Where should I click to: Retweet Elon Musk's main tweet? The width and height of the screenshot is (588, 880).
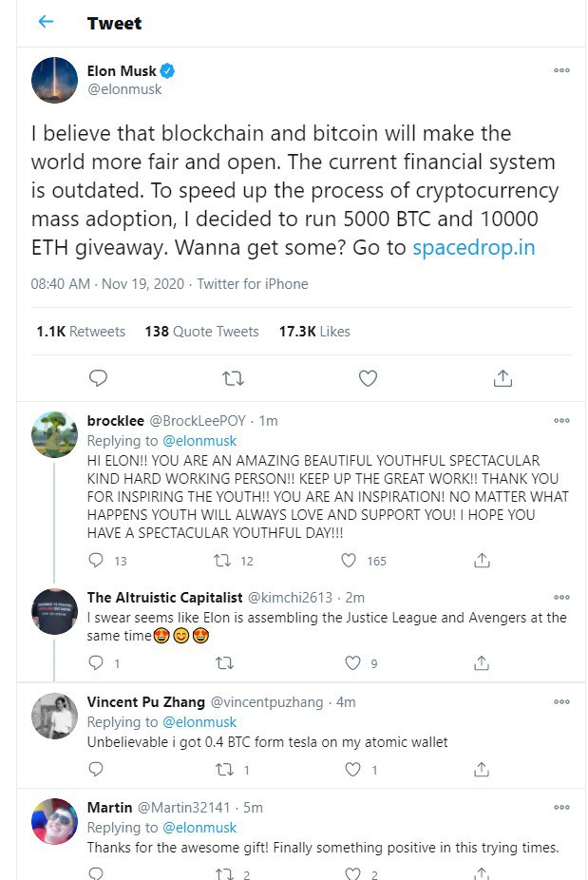(x=232, y=378)
